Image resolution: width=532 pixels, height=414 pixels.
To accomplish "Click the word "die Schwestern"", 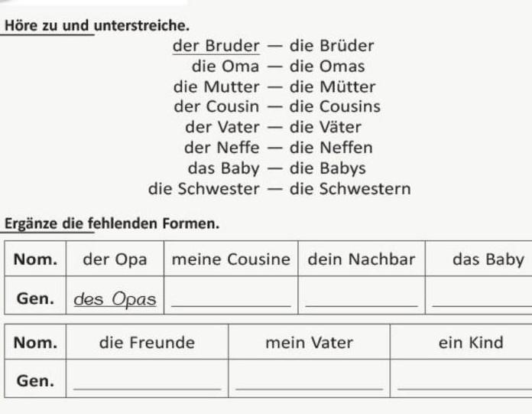I will pos(349,189).
